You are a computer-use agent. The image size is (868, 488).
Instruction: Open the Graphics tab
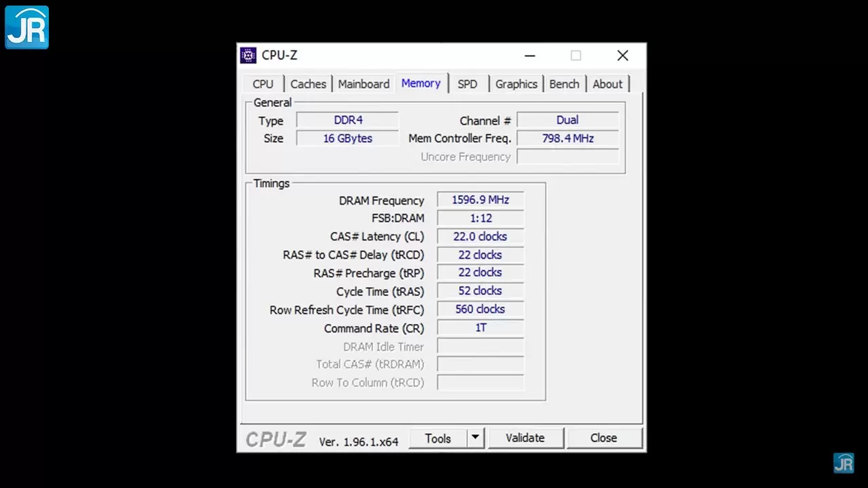516,84
